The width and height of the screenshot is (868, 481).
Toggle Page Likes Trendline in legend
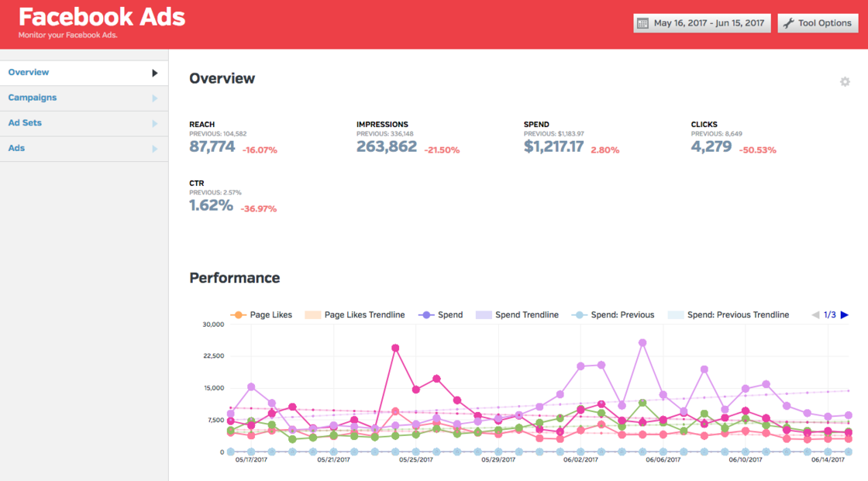(355, 315)
